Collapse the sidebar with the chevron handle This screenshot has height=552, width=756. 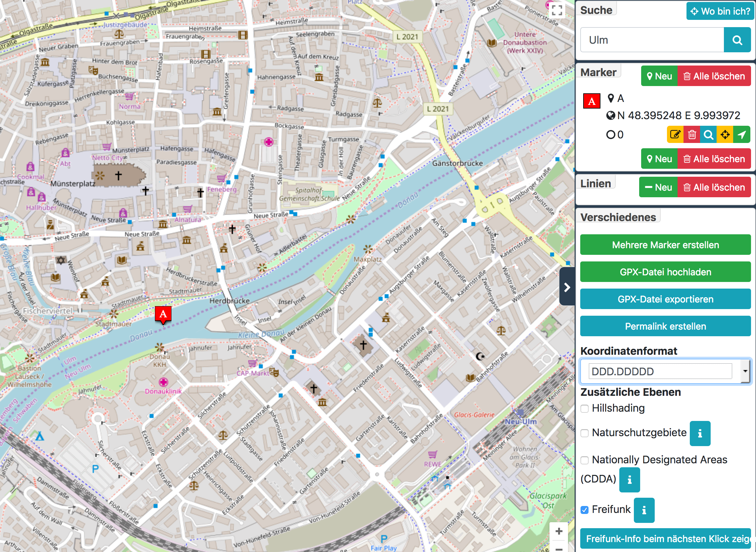tap(567, 287)
